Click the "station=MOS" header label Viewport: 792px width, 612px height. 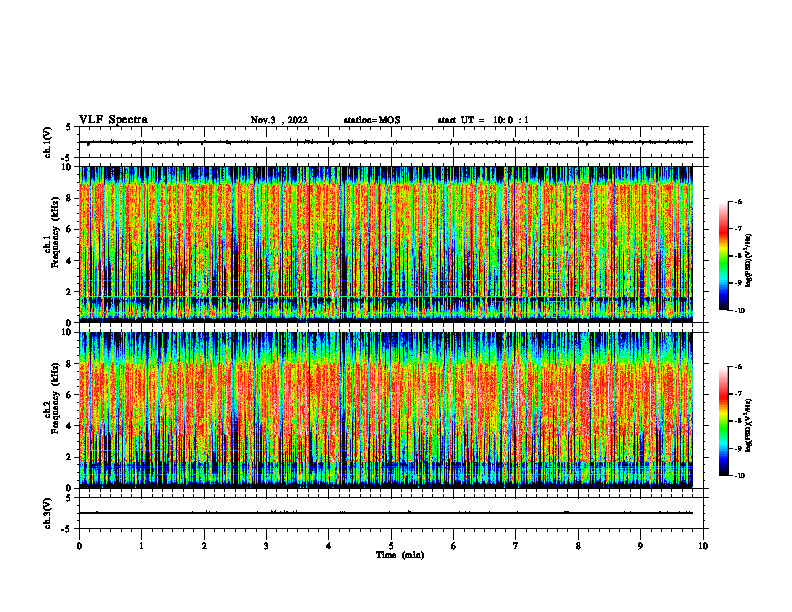[x=372, y=120]
